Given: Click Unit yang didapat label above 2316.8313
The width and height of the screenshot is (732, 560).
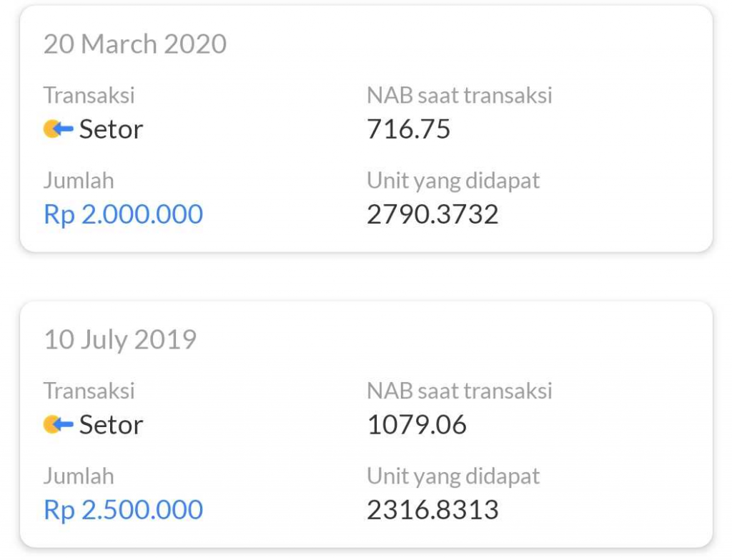Looking at the screenshot, I should point(453,476).
